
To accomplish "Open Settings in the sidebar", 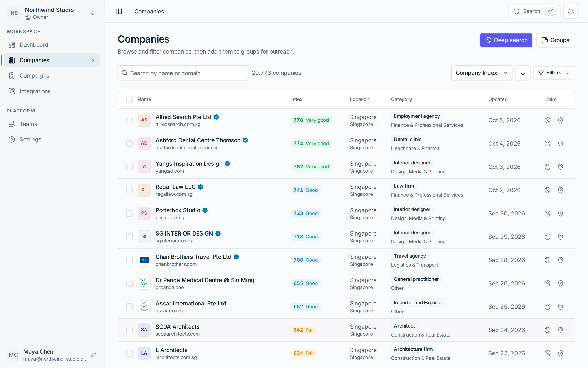I will click(52, 139).
